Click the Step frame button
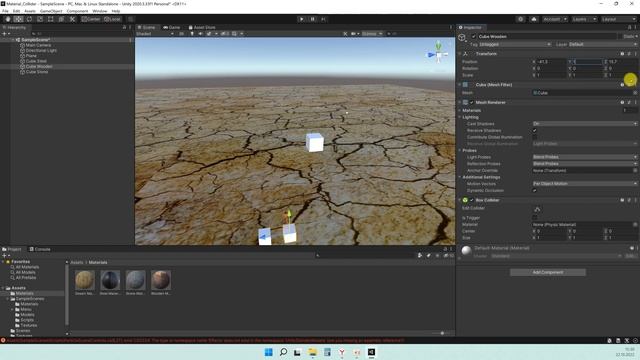This screenshot has height=360, width=640. [324, 19]
